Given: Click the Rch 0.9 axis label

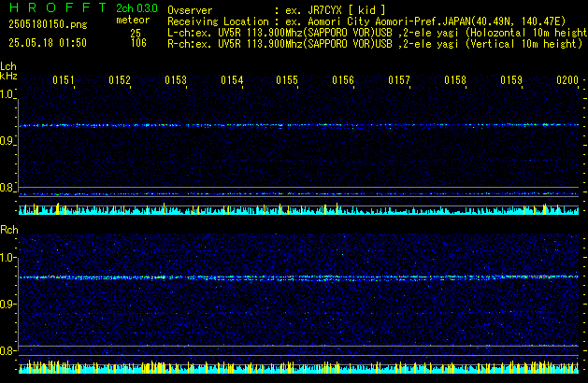Looking at the screenshot, I should [7, 304].
